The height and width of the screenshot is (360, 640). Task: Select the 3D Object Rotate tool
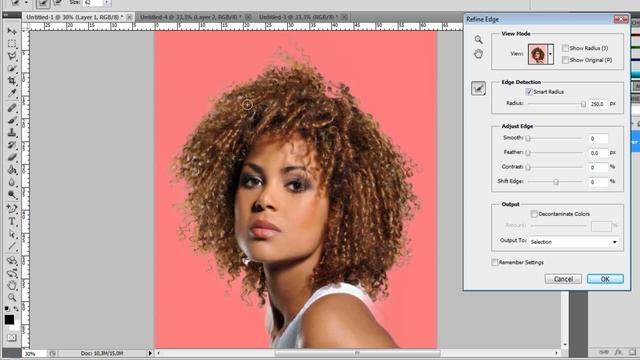pyautogui.click(x=12, y=260)
